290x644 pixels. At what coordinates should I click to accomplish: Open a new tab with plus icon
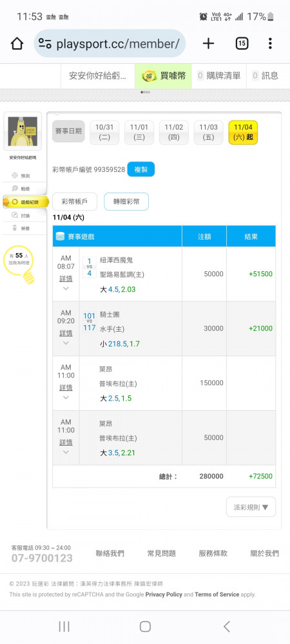209,43
